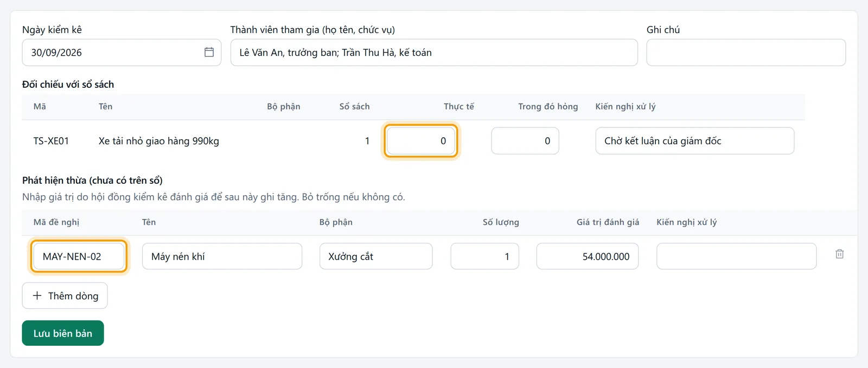Click the Trong đó hỏng column header
The width and height of the screenshot is (868, 368).
tap(548, 106)
